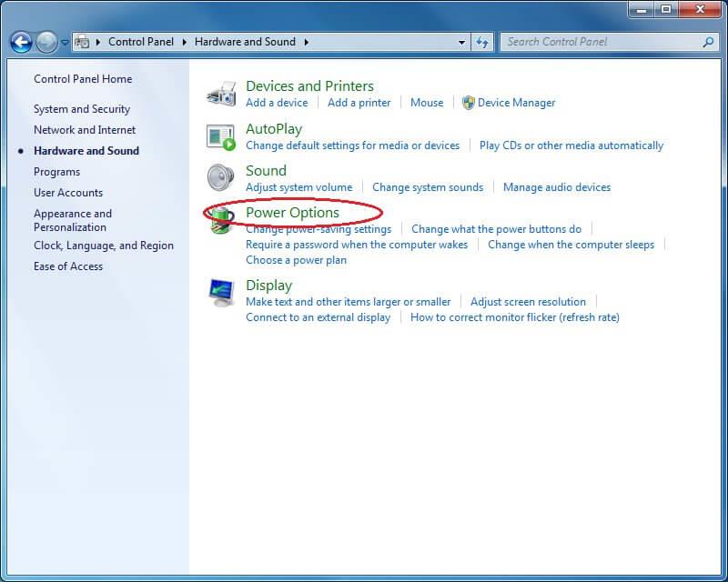Expand arrow after Hardware and Sound breadcrumb
Screen dimensions: 728x582
[307, 42]
